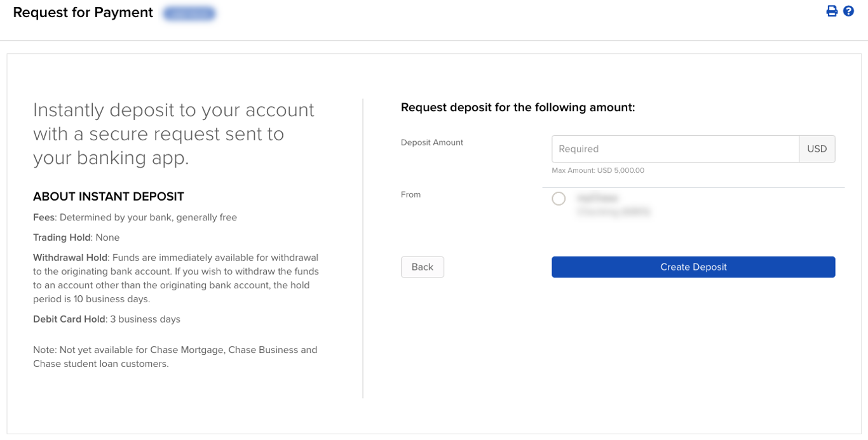Select the checking account radio button under From
Screen dimensions: 868x440
(559, 198)
